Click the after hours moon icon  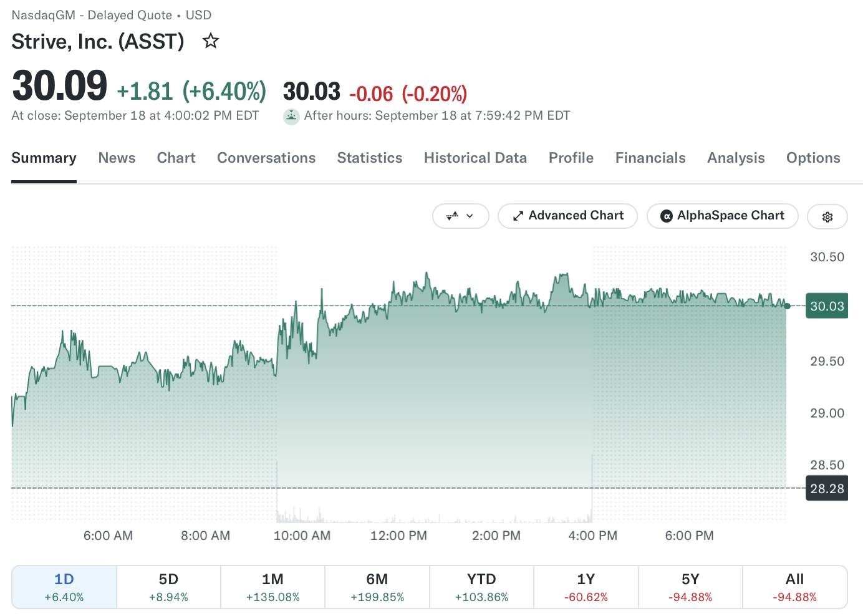(291, 117)
